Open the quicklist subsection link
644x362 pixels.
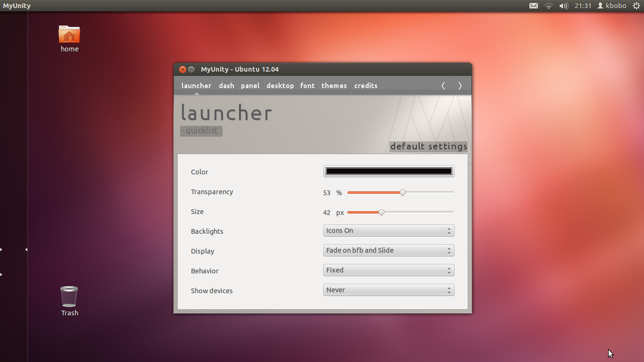click(x=201, y=131)
